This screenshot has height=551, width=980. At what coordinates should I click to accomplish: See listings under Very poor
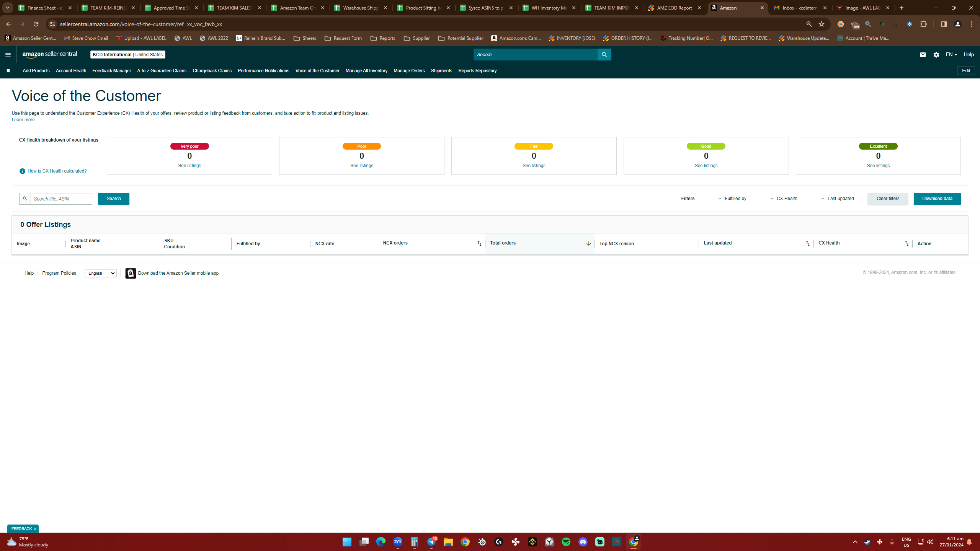tap(189, 166)
